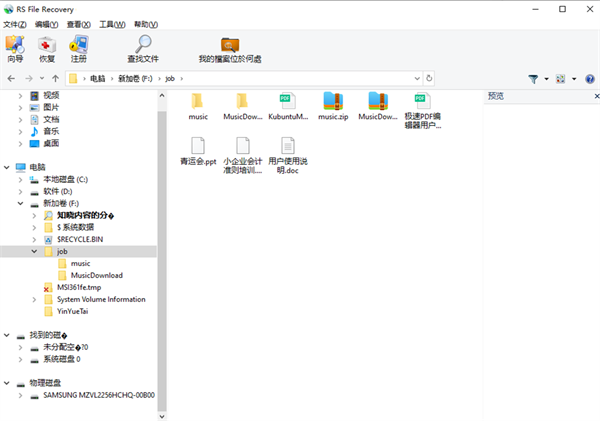The width and height of the screenshot is (600, 421).
Task: Click 电脑 in the address breadcrumb
Action: (x=98, y=78)
